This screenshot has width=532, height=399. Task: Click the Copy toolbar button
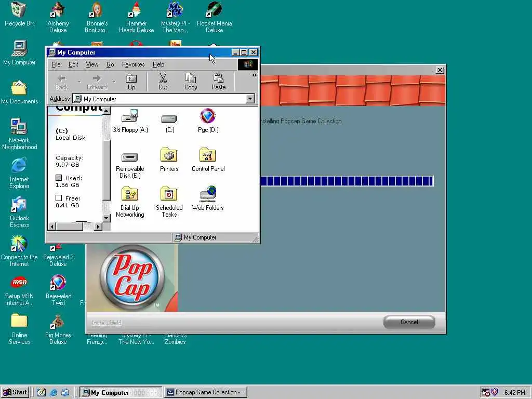click(191, 82)
